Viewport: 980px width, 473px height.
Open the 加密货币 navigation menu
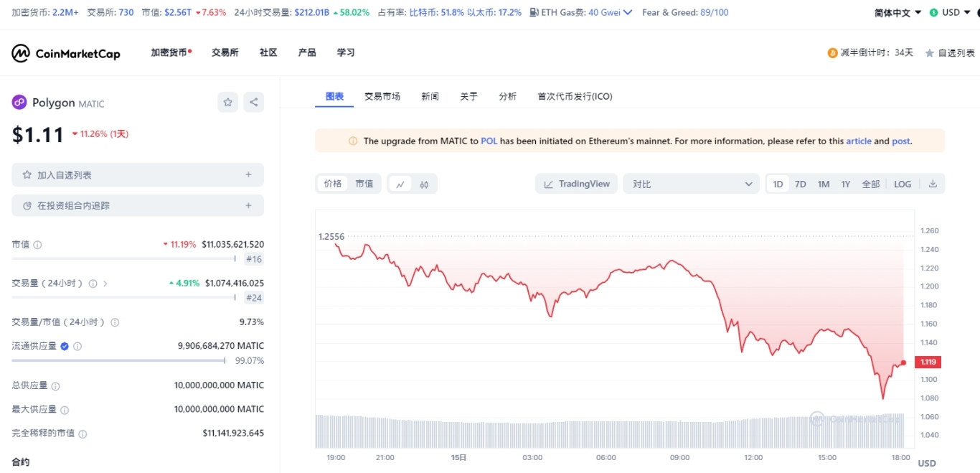point(171,52)
